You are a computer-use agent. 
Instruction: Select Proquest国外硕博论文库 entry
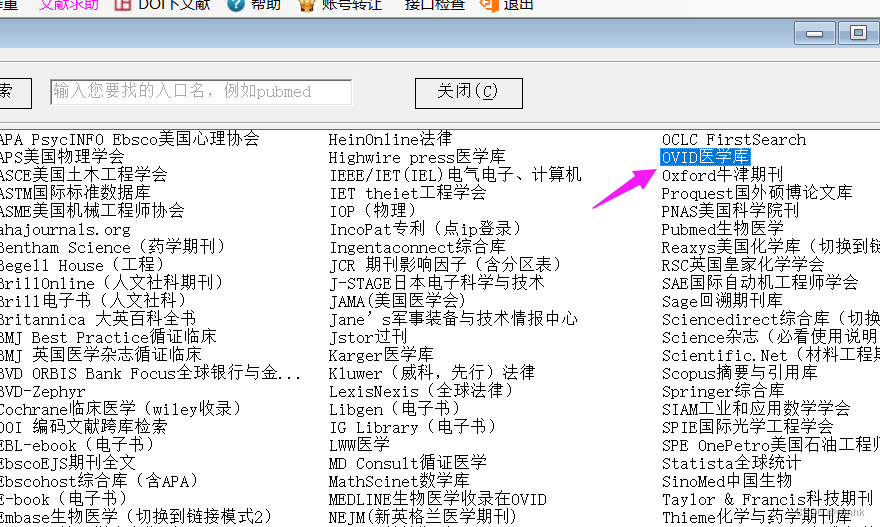757,193
